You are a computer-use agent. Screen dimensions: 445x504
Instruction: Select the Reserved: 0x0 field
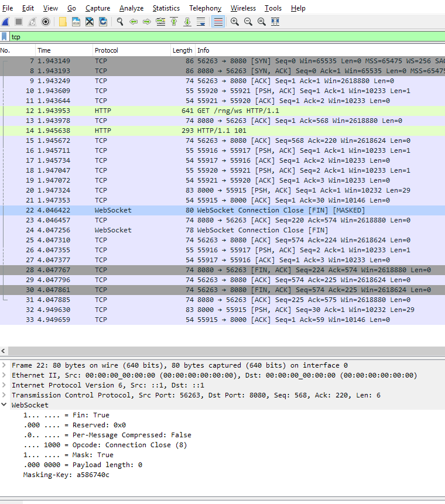coord(74,425)
